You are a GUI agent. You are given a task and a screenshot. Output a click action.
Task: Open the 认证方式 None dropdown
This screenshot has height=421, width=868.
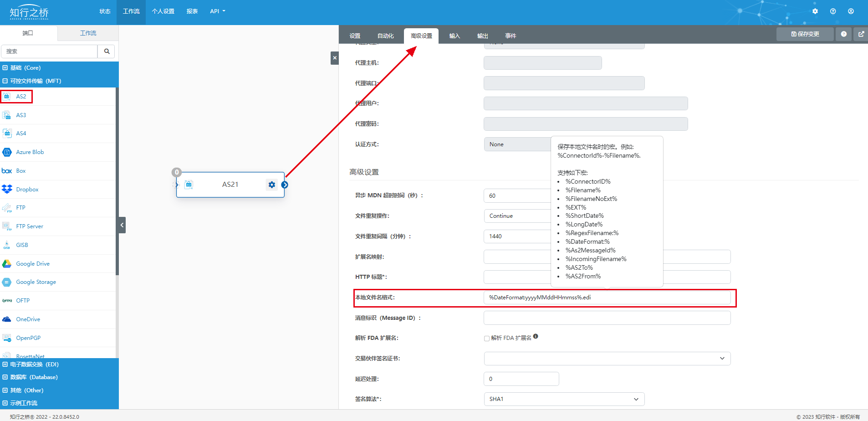tap(517, 144)
